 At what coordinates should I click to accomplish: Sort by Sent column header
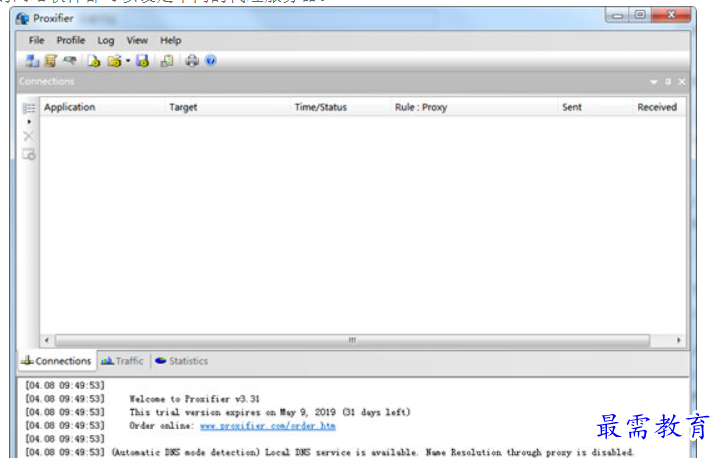[x=595, y=107]
